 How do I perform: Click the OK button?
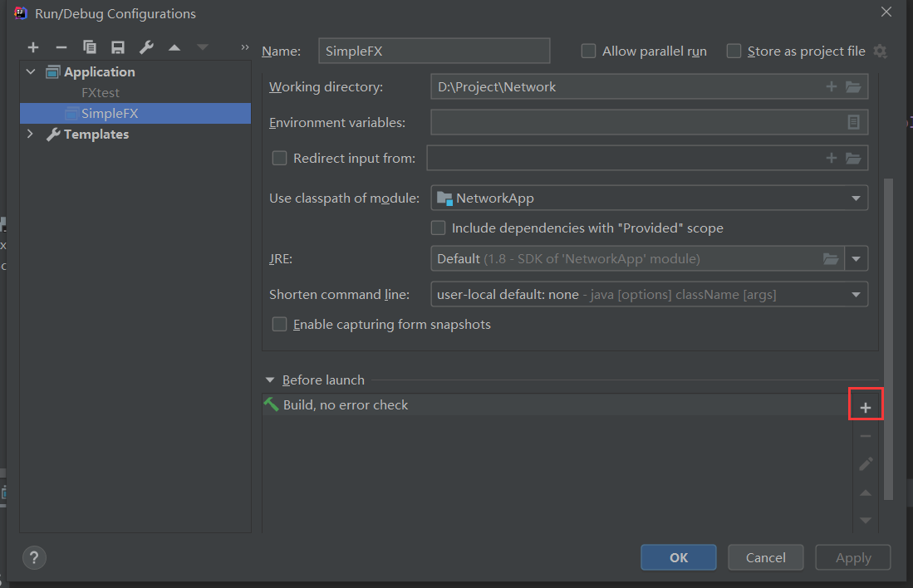point(678,557)
